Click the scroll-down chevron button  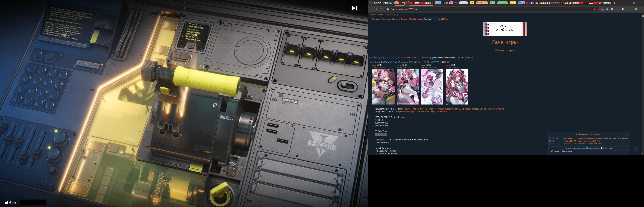(636, 149)
